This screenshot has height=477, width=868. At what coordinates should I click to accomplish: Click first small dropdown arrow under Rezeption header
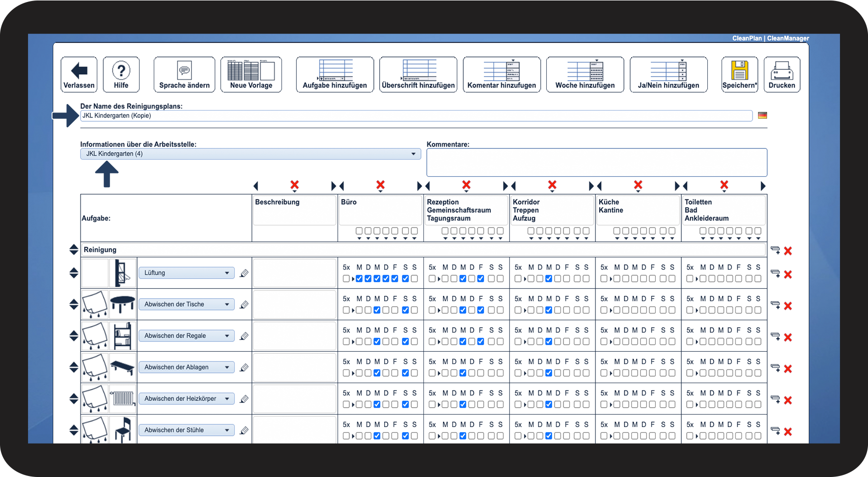(x=445, y=238)
